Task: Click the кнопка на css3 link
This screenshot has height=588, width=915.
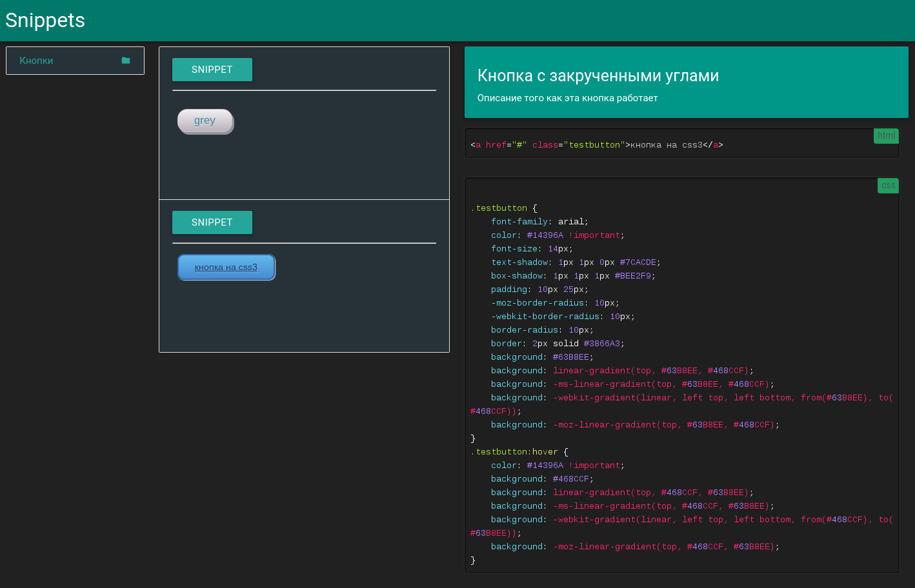Action: (226, 268)
